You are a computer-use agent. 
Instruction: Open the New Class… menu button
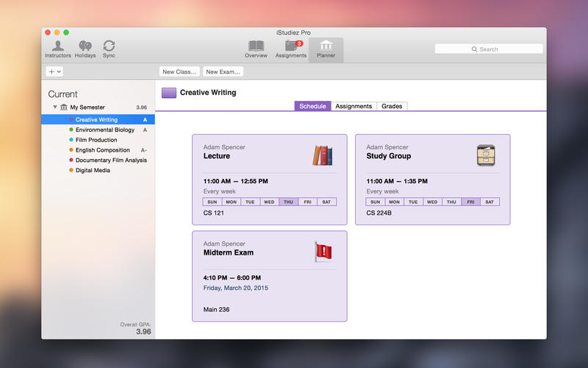click(179, 71)
